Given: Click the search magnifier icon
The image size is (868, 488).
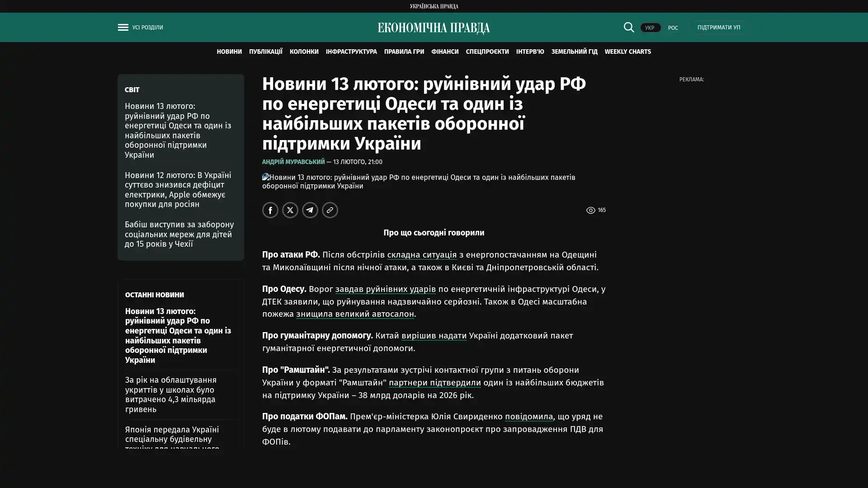Looking at the screenshot, I should (628, 28).
